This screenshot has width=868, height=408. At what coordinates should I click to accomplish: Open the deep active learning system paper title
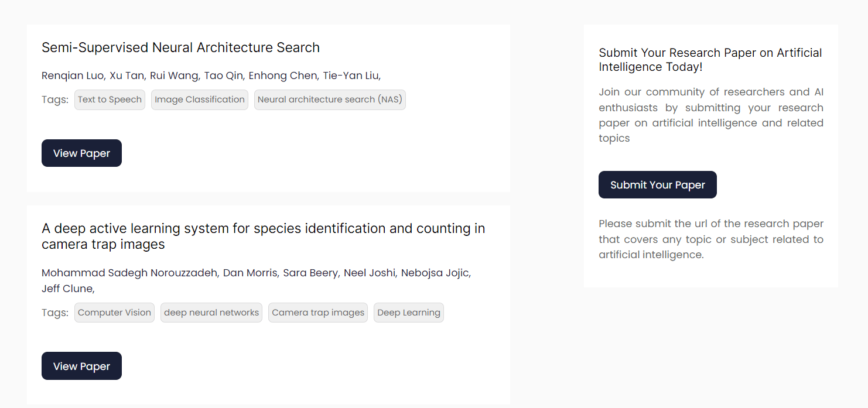(264, 236)
